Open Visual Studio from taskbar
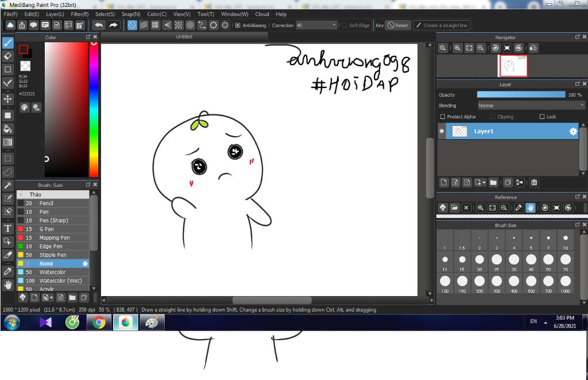The image size is (588, 380). coord(45,323)
